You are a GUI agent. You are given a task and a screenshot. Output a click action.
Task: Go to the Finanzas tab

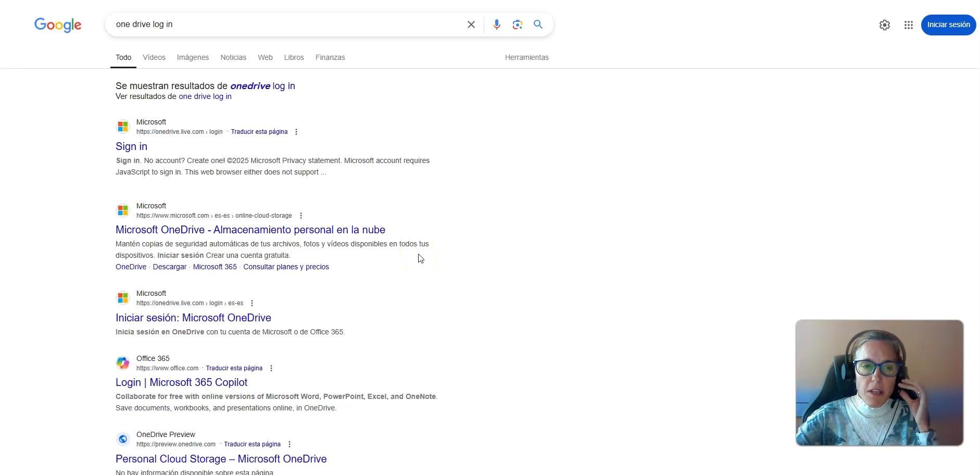330,57
